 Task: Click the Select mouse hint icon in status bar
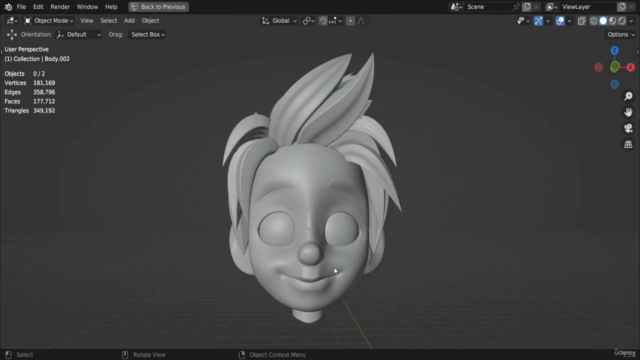pyautogui.click(x=8, y=355)
